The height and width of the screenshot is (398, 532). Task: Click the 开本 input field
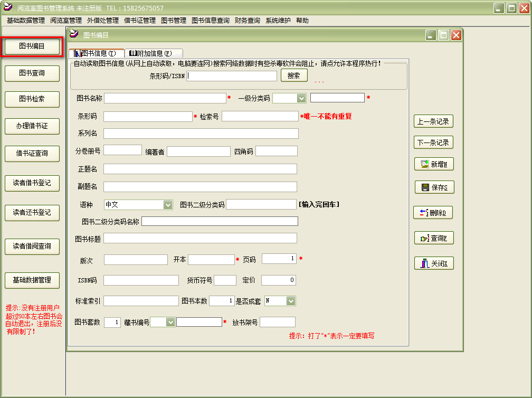pos(211,260)
